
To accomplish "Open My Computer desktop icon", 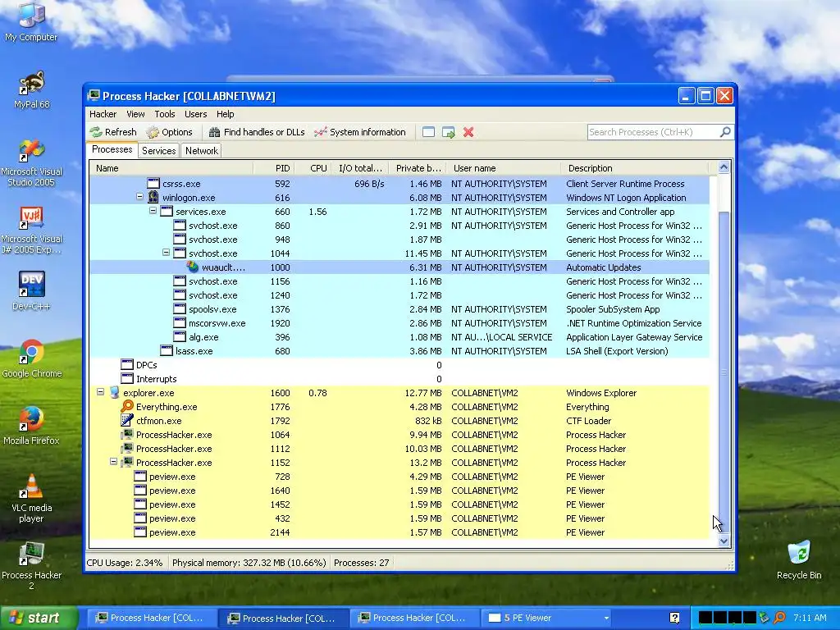I will 31,21.
